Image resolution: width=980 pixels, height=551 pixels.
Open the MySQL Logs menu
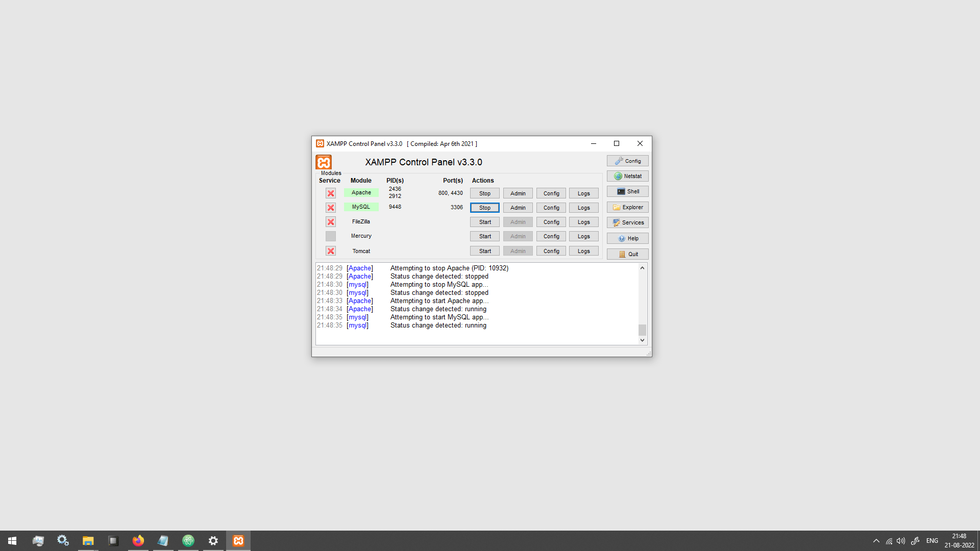coord(583,208)
